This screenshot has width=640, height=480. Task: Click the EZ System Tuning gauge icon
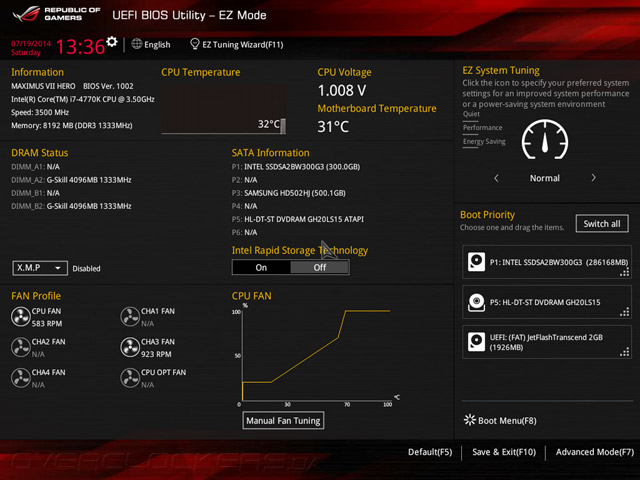544,140
